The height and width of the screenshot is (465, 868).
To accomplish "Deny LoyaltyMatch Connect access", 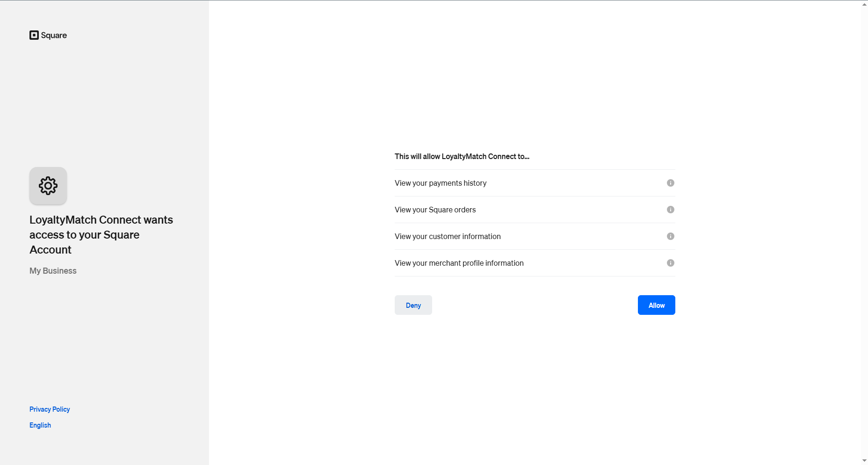I will coord(413,305).
